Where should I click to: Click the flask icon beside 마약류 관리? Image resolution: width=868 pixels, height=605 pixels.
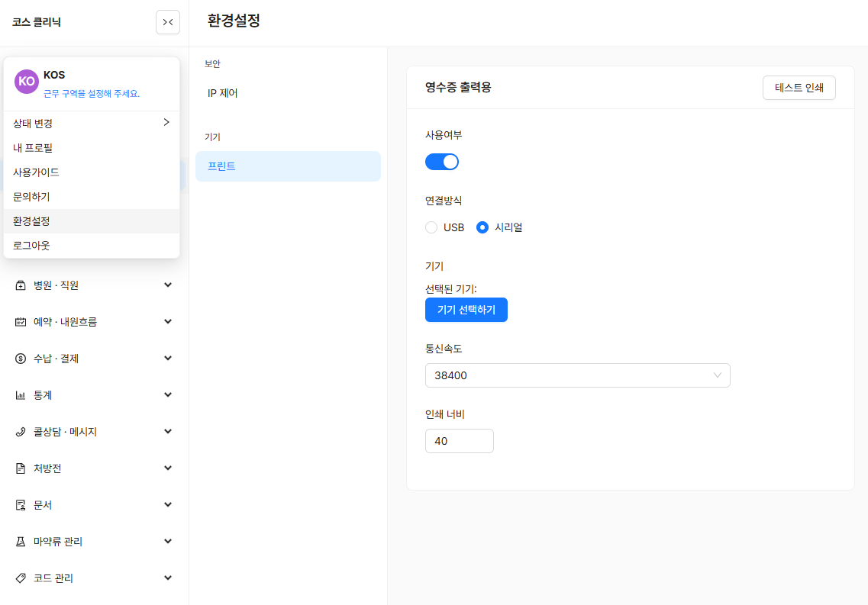click(21, 542)
